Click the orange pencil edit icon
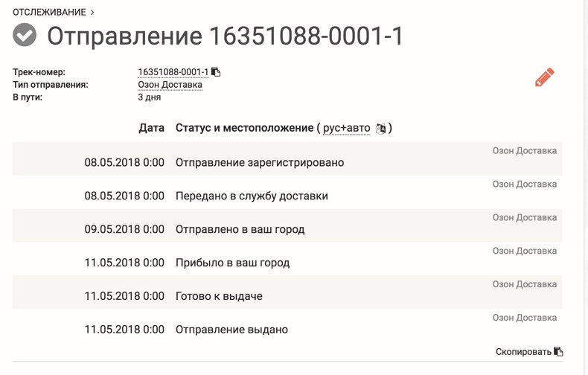Screen dimensions: 588x375 [x=545, y=77]
